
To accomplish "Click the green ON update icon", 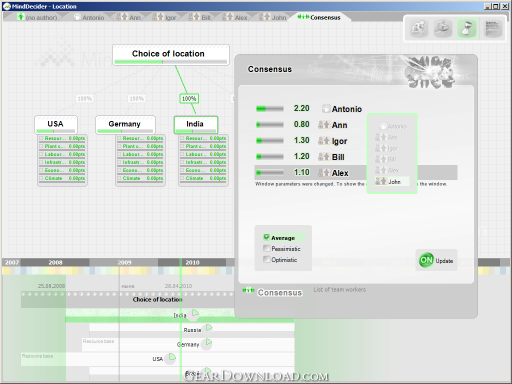I will coord(426,260).
